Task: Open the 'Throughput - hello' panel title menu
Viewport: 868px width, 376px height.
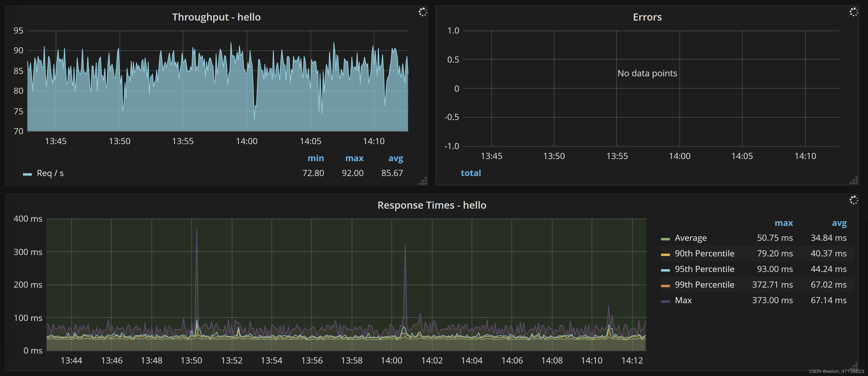Action: point(216,17)
